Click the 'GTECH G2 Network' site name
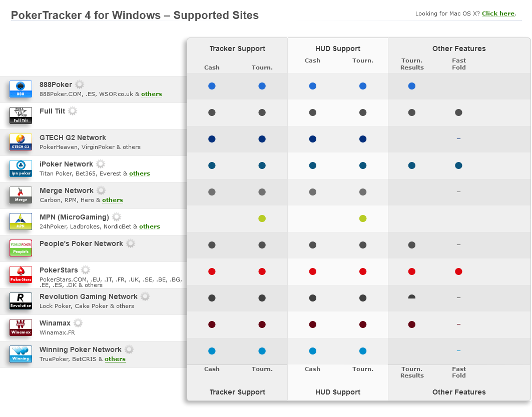Image resolution: width=532 pixels, height=417 pixels. tap(73, 137)
